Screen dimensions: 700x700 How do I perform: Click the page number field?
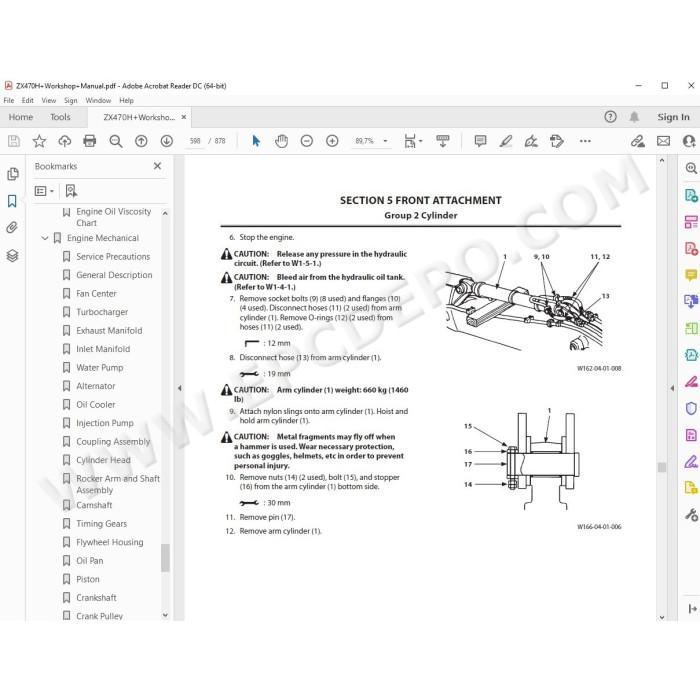coord(195,141)
